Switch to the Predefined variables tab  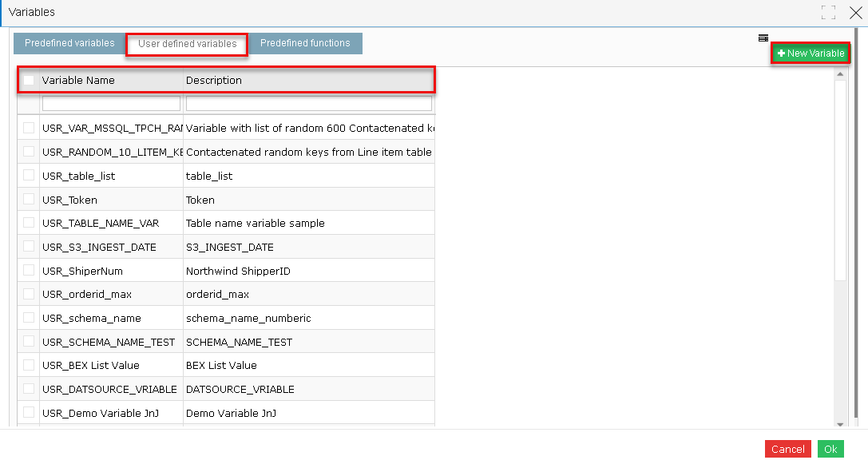(69, 43)
